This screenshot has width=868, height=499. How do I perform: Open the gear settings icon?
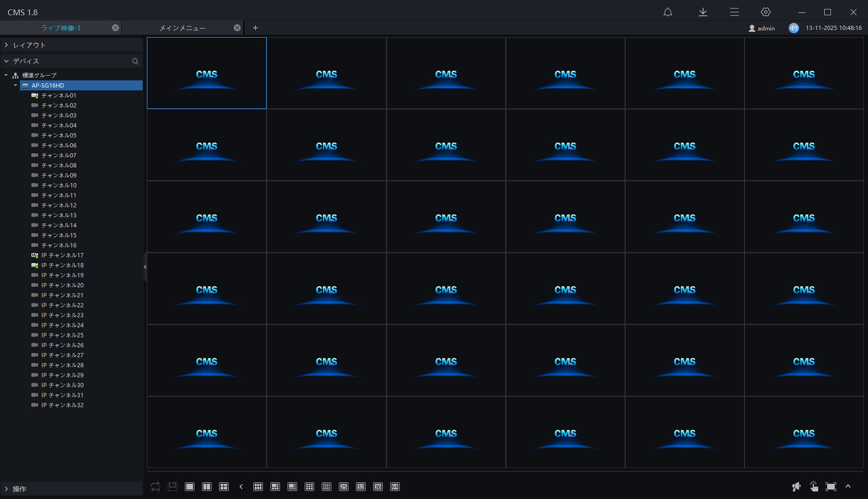tap(766, 12)
